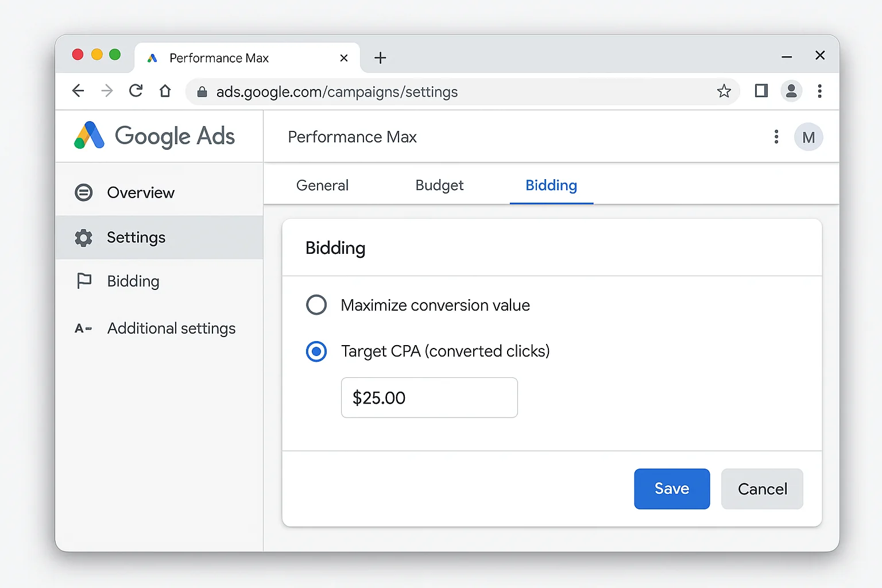Select the Settings gear icon
The height and width of the screenshot is (588, 882).
coord(84,237)
